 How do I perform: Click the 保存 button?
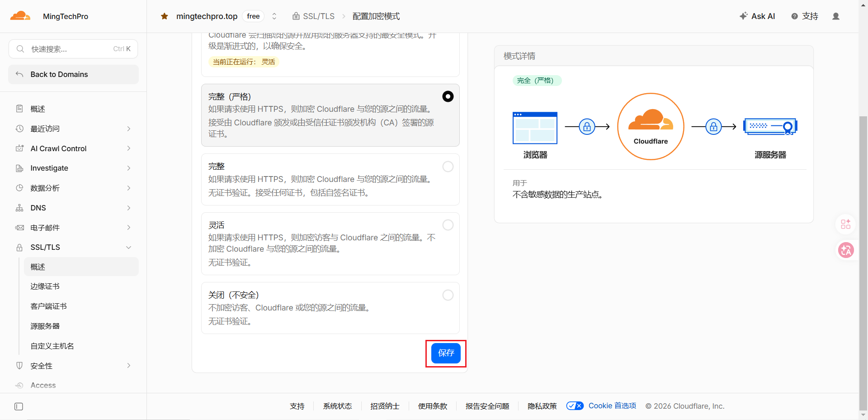tap(446, 353)
